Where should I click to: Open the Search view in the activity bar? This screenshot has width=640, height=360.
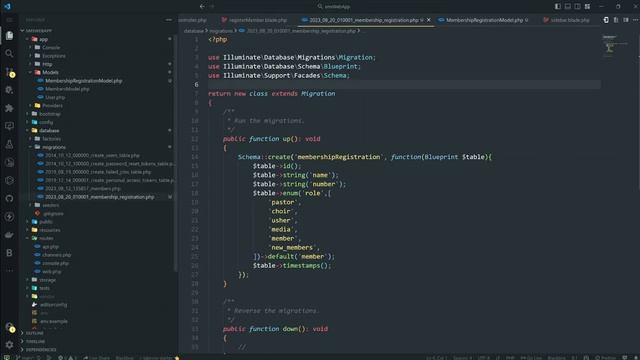pyautogui.click(x=9, y=53)
